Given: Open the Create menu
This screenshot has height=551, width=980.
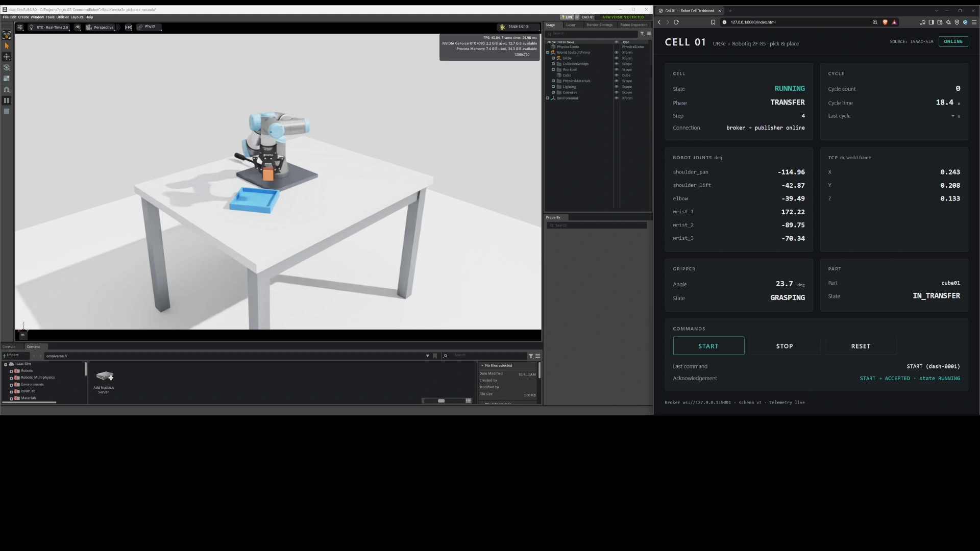Looking at the screenshot, I should point(23,17).
